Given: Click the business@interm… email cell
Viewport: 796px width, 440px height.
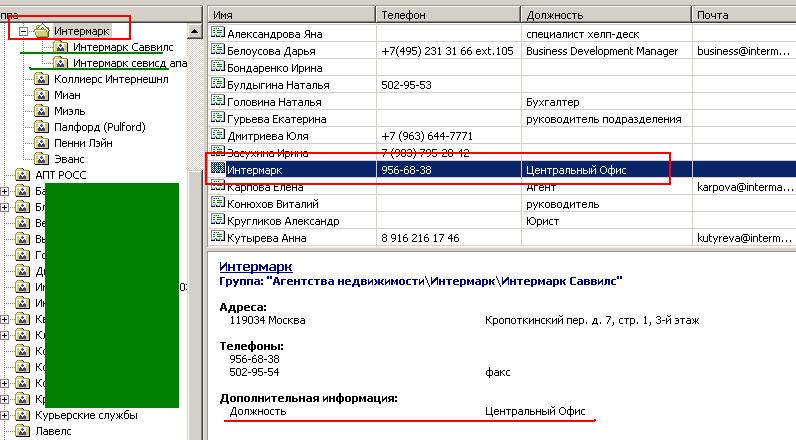Looking at the screenshot, I should pos(743,51).
